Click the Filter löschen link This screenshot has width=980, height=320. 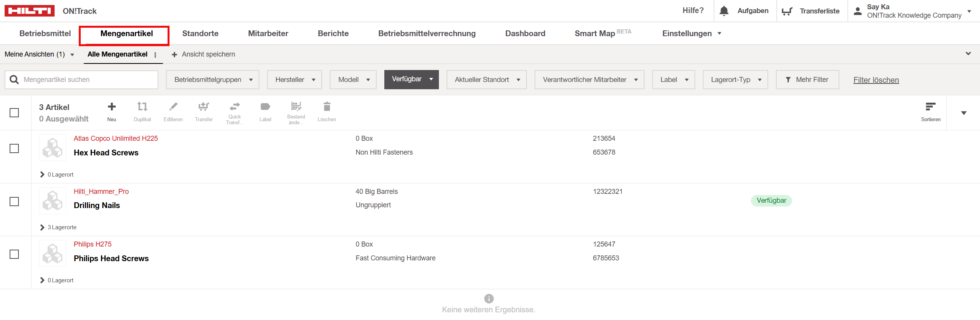(876, 80)
